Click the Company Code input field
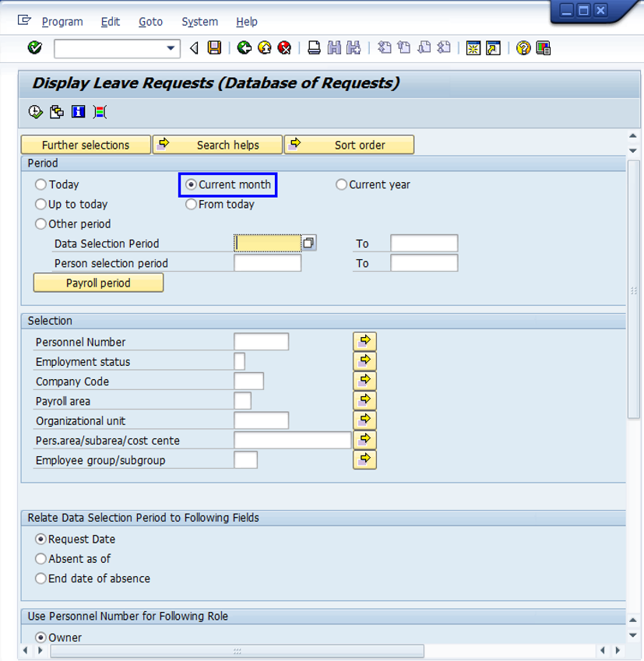This screenshot has height=661, width=644. pos(249,381)
